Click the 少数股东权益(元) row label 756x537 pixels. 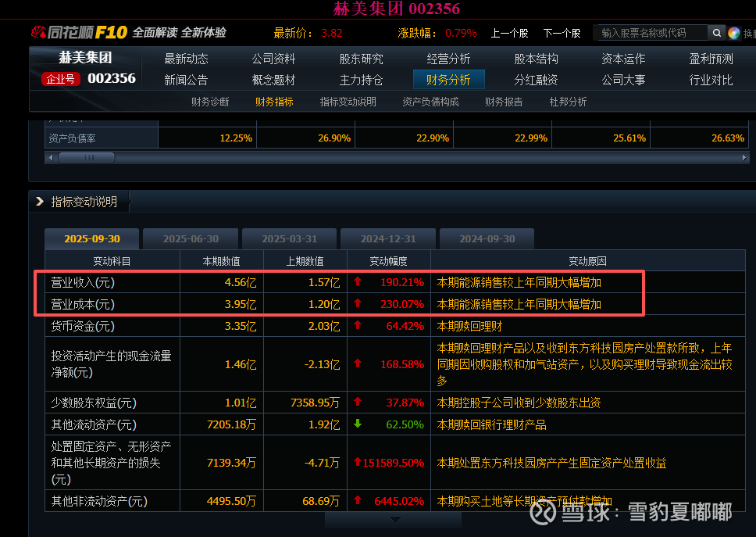94,403
